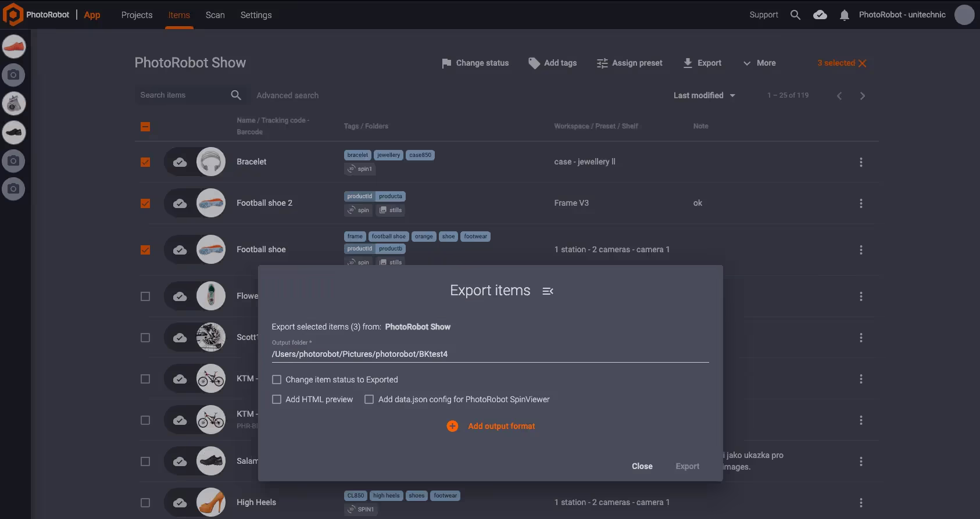Click the case850 tag
The width and height of the screenshot is (980, 519).
(x=420, y=155)
